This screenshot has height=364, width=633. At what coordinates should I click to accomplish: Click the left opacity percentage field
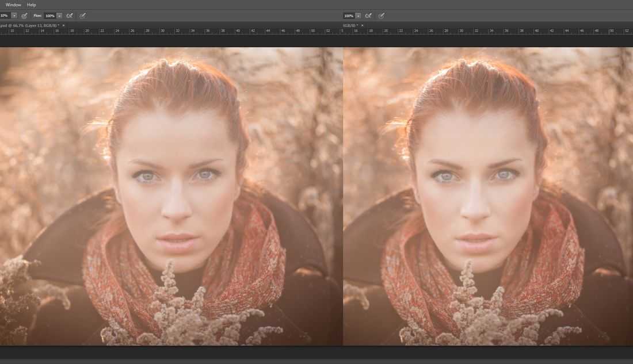(x=5, y=16)
